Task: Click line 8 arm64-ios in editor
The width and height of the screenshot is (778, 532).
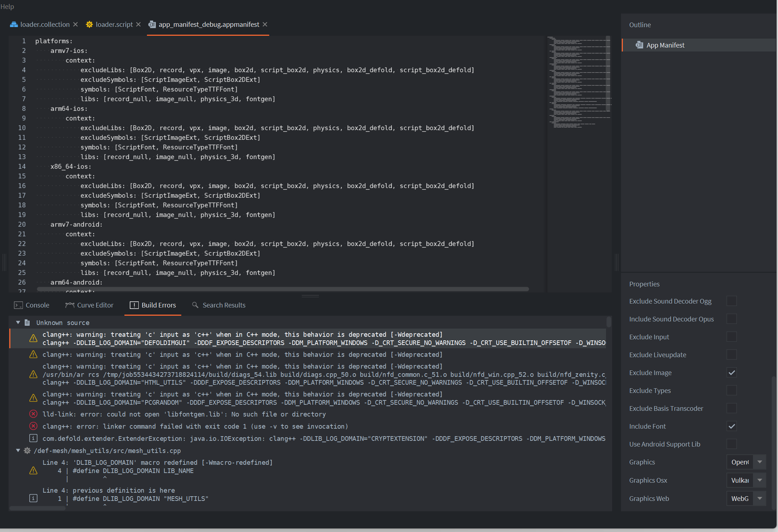Action: pyautogui.click(x=69, y=108)
